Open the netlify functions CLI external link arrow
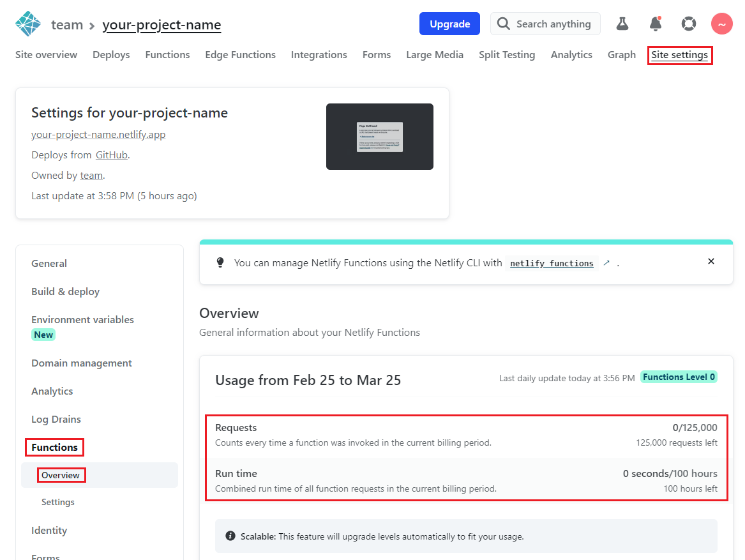This screenshot has width=745, height=560. tap(606, 262)
